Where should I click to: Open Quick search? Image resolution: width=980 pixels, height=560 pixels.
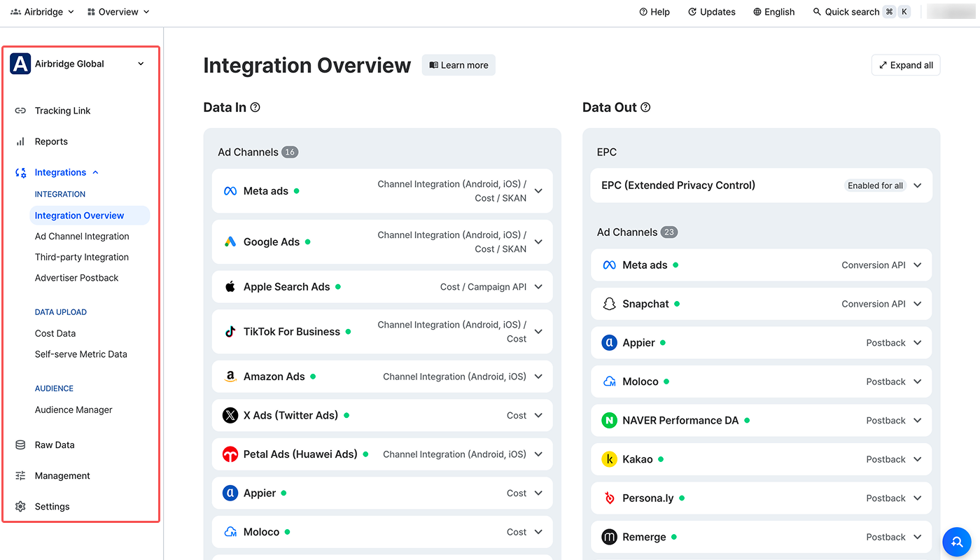click(x=862, y=12)
